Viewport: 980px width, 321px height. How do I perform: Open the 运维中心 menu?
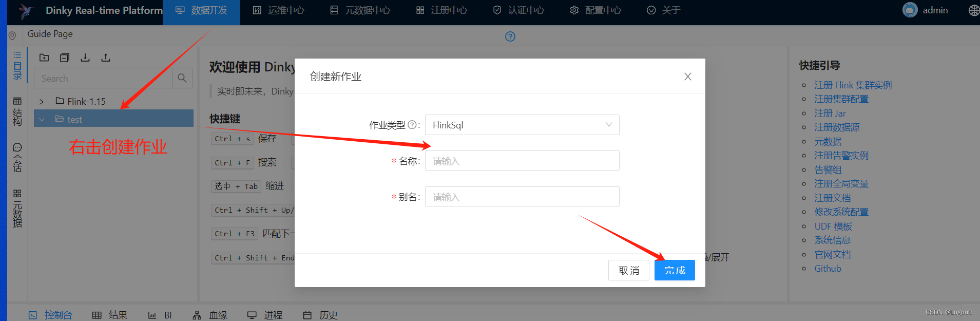coord(279,10)
